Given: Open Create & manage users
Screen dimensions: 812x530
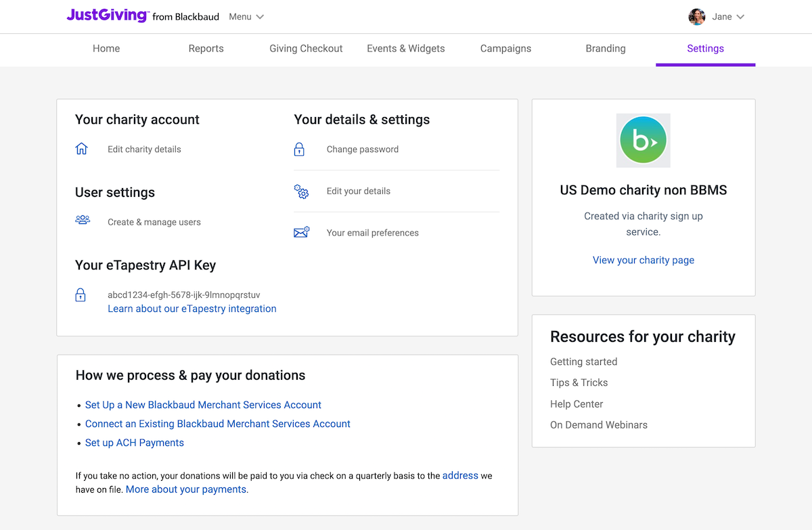Looking at the screenshot, I should [x=154, y=222].
